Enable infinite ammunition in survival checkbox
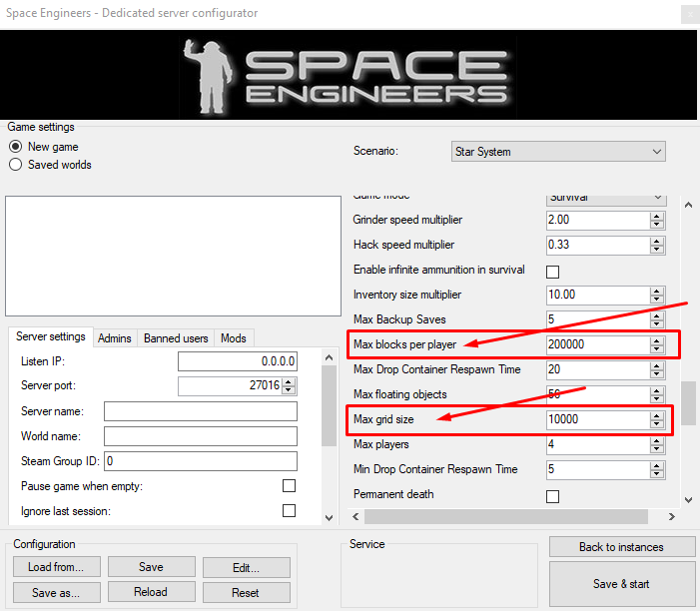 click(x=552, y=271)
